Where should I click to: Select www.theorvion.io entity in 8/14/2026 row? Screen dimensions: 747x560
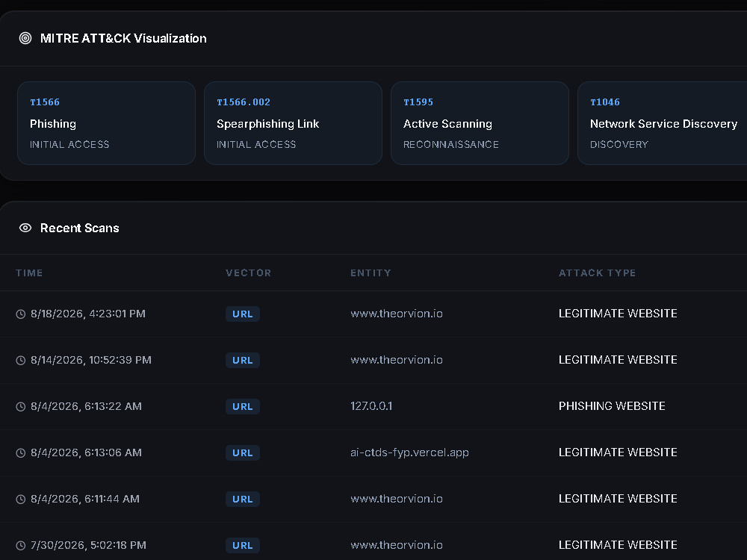click(x=397, y=360)
